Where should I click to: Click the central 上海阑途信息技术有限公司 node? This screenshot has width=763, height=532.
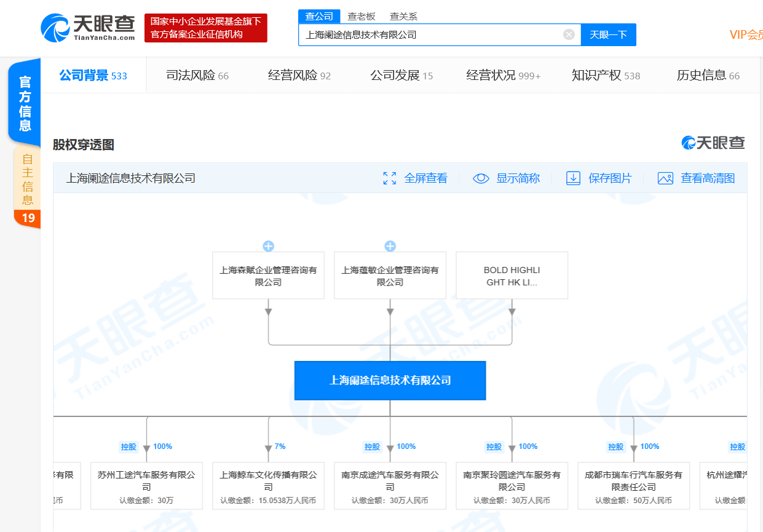click(x=390, y=380)
